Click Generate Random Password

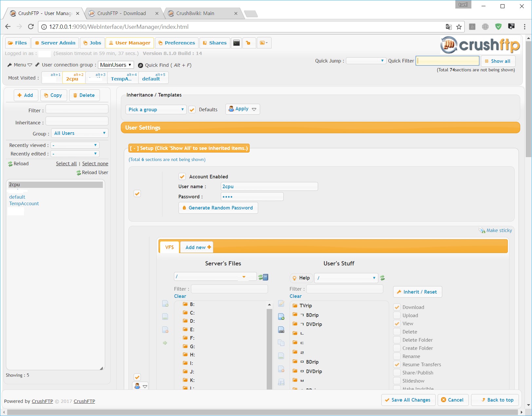(218, 208)
